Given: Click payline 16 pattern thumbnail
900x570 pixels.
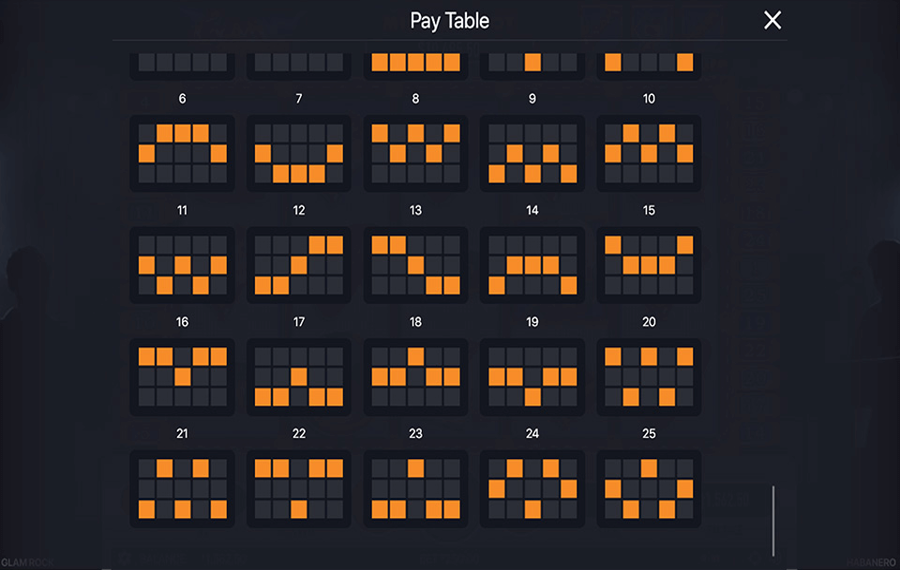Looking at the screenshot, I should (x=182, y=376).
